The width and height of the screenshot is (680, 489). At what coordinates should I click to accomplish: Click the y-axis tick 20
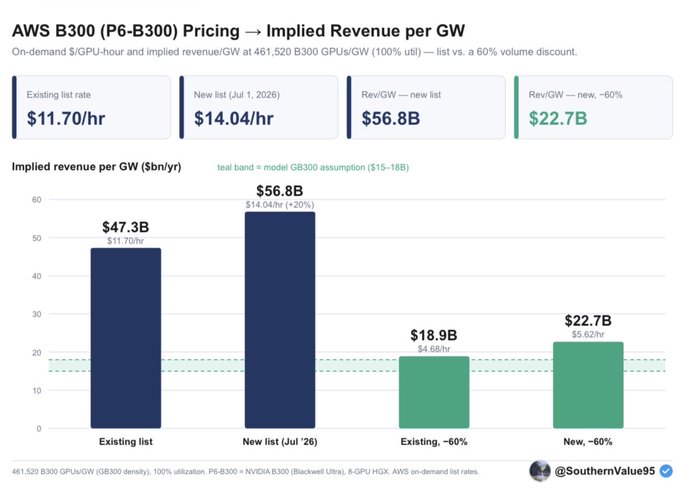36,352
